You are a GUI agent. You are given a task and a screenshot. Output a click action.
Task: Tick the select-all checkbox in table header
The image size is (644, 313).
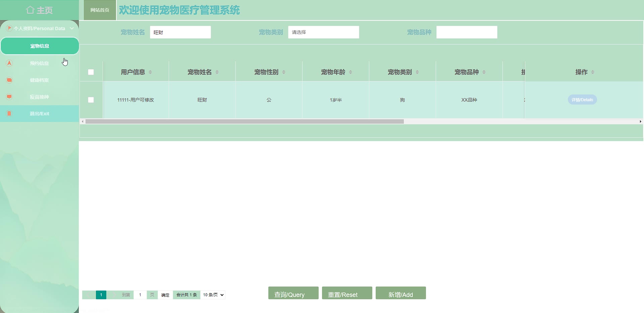[x=91, y=72]
